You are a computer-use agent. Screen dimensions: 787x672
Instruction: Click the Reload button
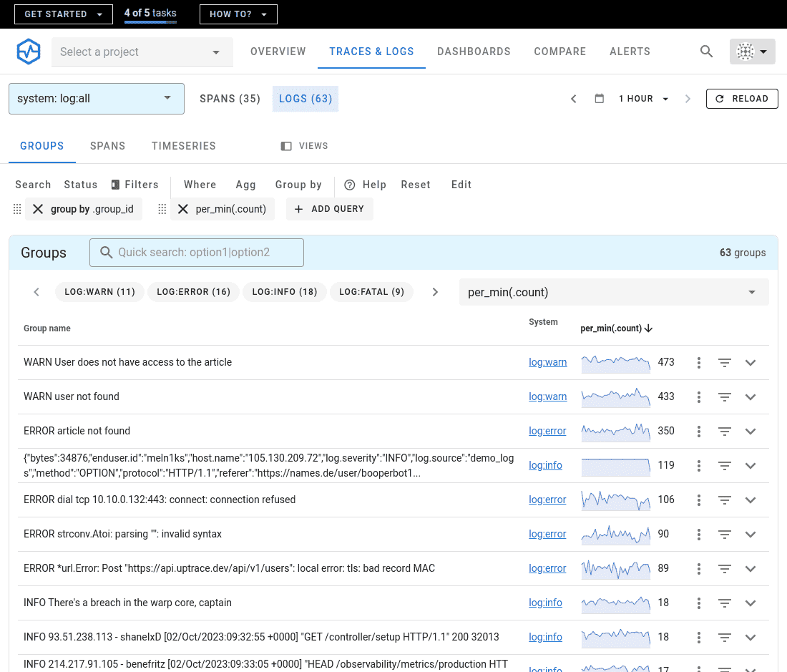point(742,99)
